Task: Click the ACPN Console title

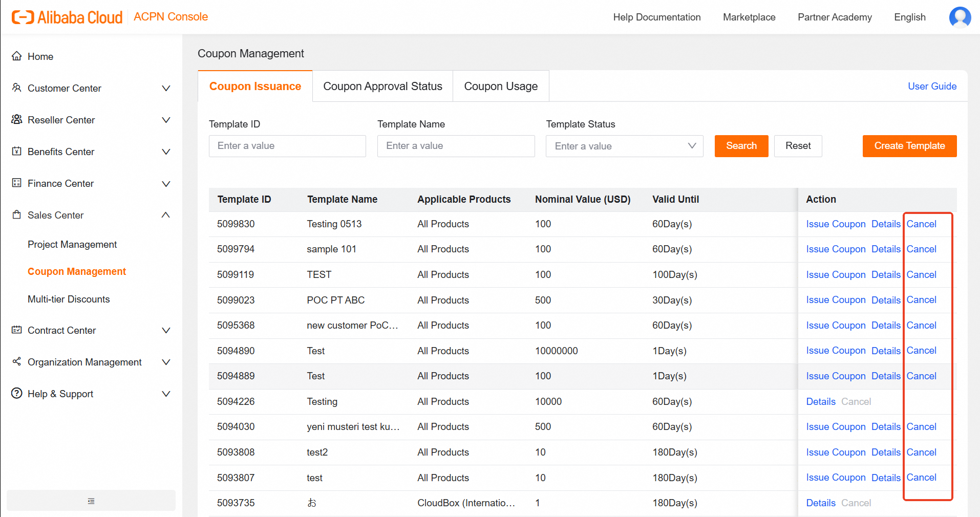Action: tap(171, 16)
